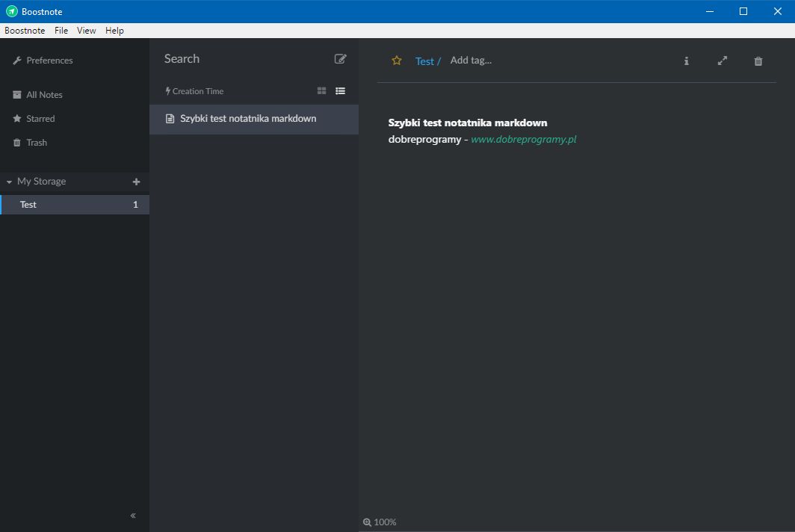Switch note list to grid view
This screenshot has height=532, width=795.
click(321, 90)
